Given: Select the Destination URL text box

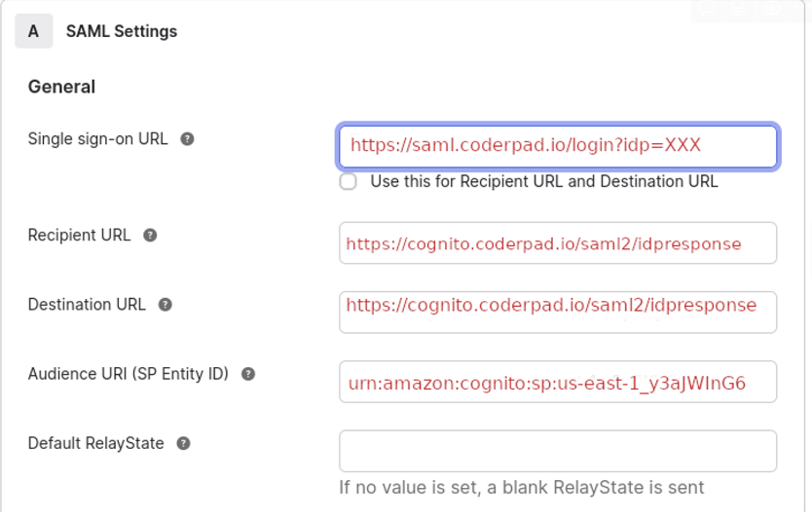Looking at the screenshot, I should [x=557, y=312].
